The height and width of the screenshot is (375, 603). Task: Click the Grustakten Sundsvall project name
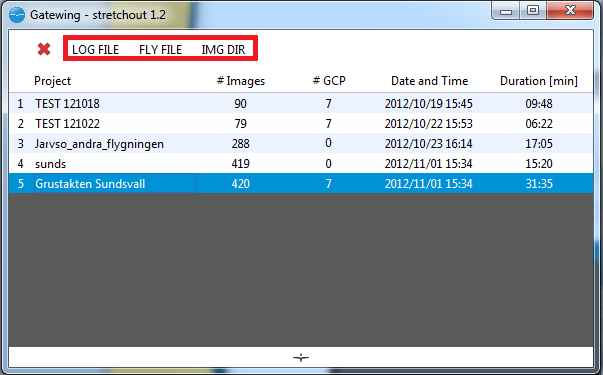click(x=90, y=183)
